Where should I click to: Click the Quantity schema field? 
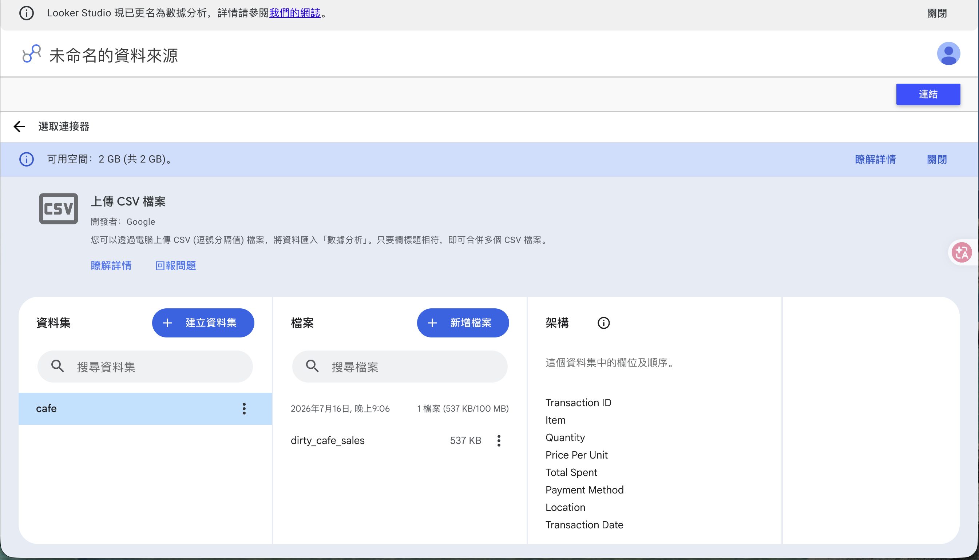click(565, 437)
